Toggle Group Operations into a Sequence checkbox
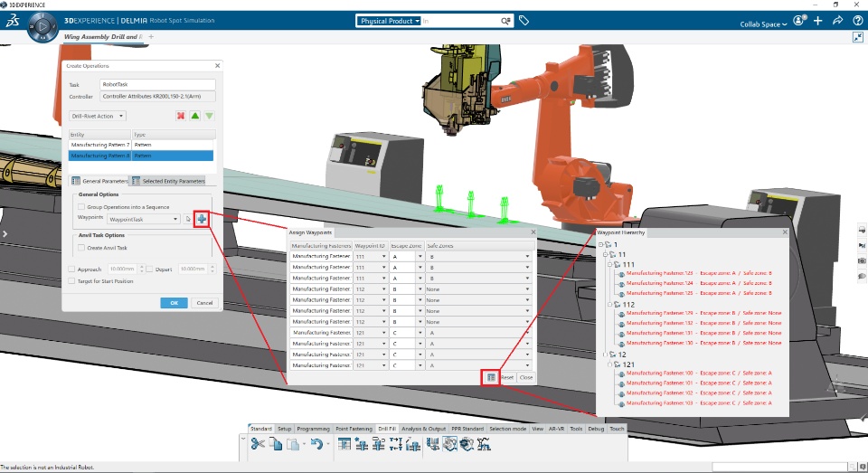This screenshot has height=473, width=868. click(x=81, y=206)
